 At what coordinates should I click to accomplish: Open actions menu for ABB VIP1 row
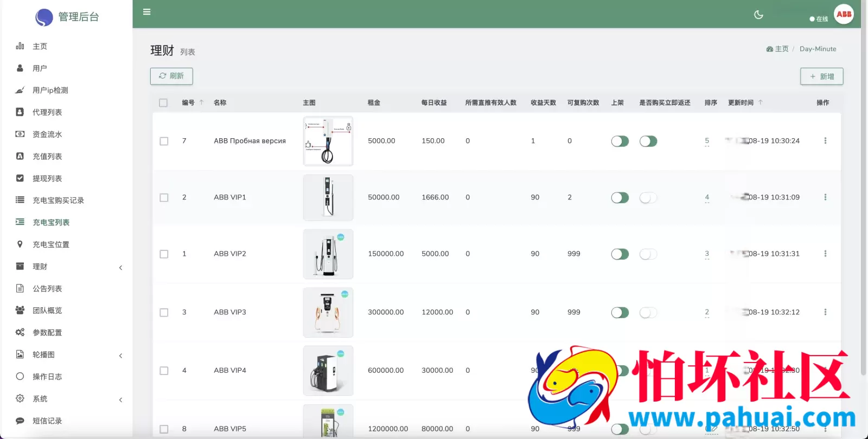tap(825, 197)
